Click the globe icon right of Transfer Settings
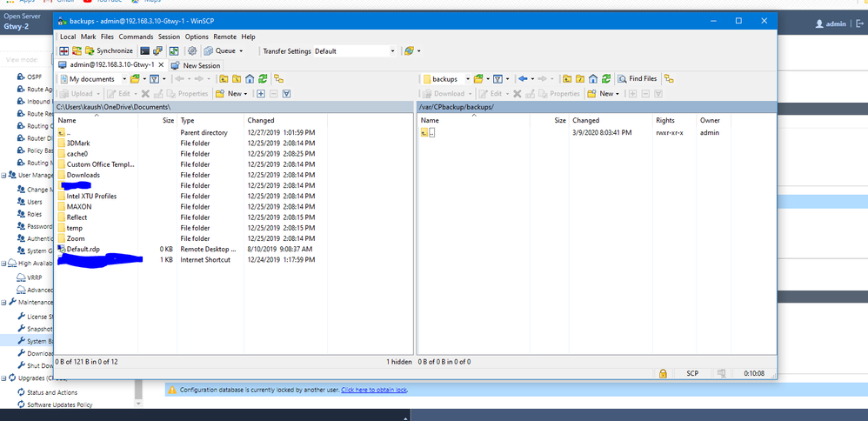 [409, 51]
